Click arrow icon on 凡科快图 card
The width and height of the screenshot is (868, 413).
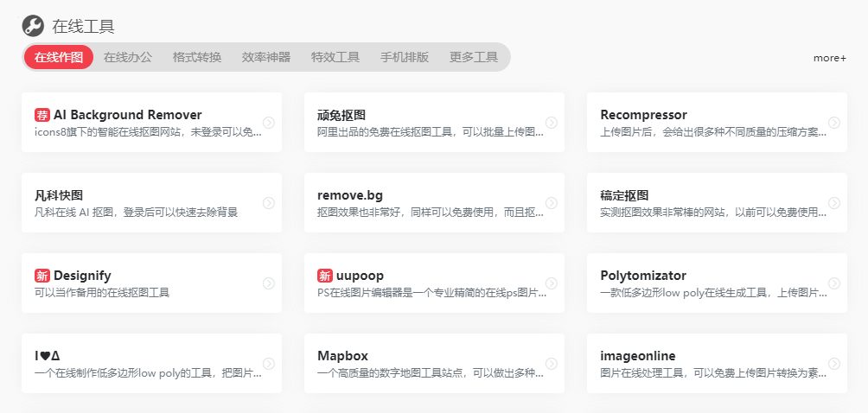[x=269, y=203]
